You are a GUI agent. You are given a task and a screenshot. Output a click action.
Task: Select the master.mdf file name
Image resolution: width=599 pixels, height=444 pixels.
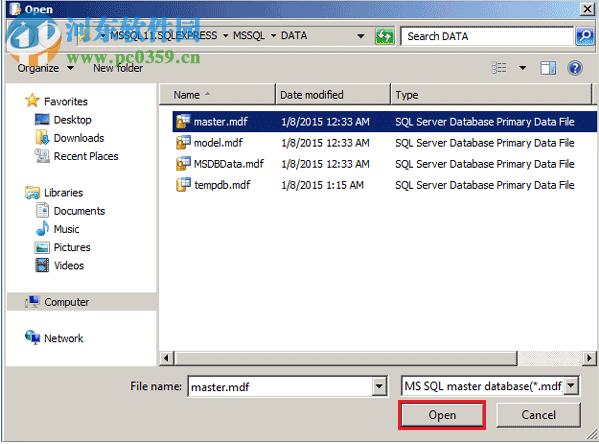pyautogui.click(x=220, y=122)
